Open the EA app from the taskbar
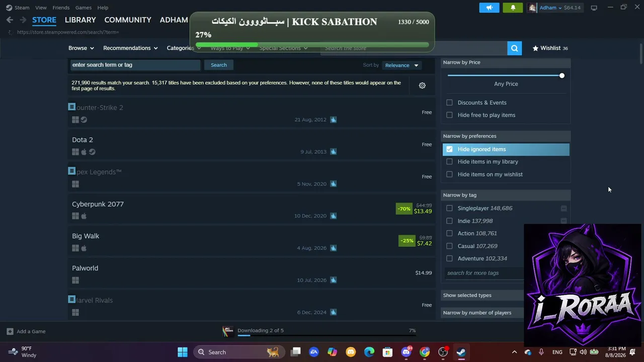 tap(314, 352)
